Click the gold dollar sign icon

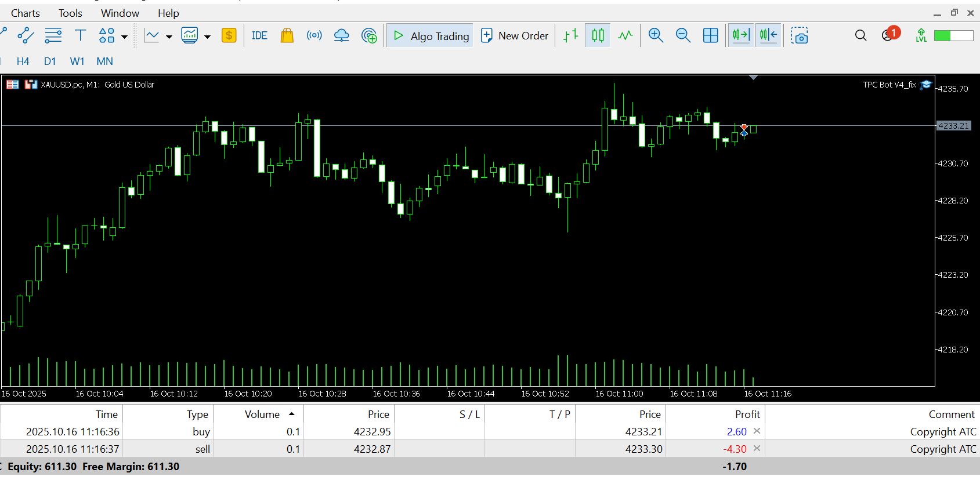pyautogui.click(x=229, y=36)
